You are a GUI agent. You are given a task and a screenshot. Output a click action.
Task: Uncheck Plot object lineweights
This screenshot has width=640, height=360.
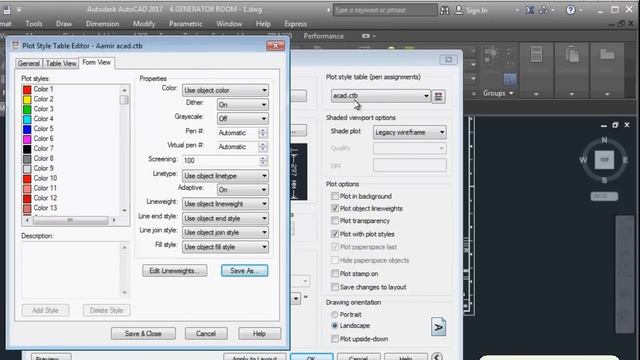coord(335,209)
